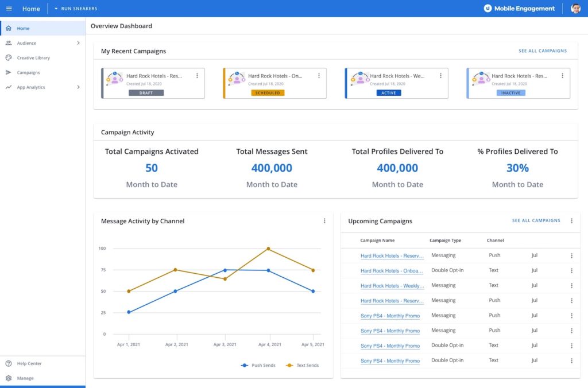This screenshot has width=588, height=388.
Task: Click the Apr 4 peak Text Sends point
Action: (x=269, y=249)
